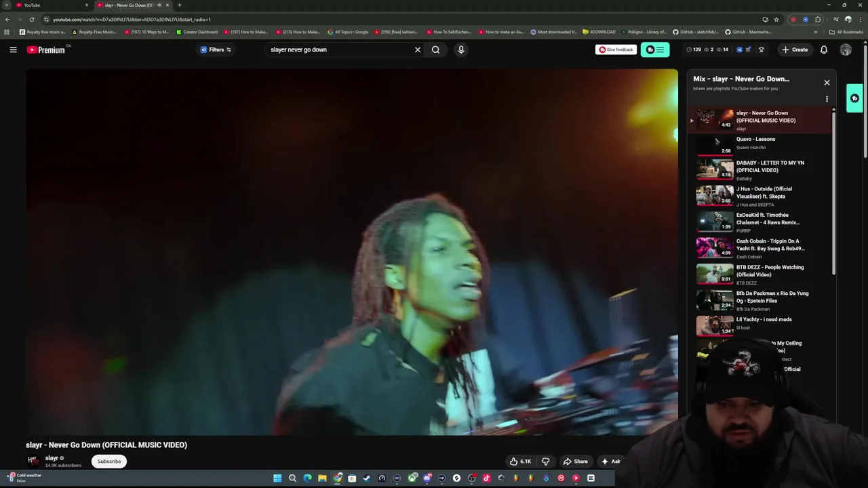Select 'slayr - Never Go Down' in the mix

pyautogui.click(x=759, y=120)
